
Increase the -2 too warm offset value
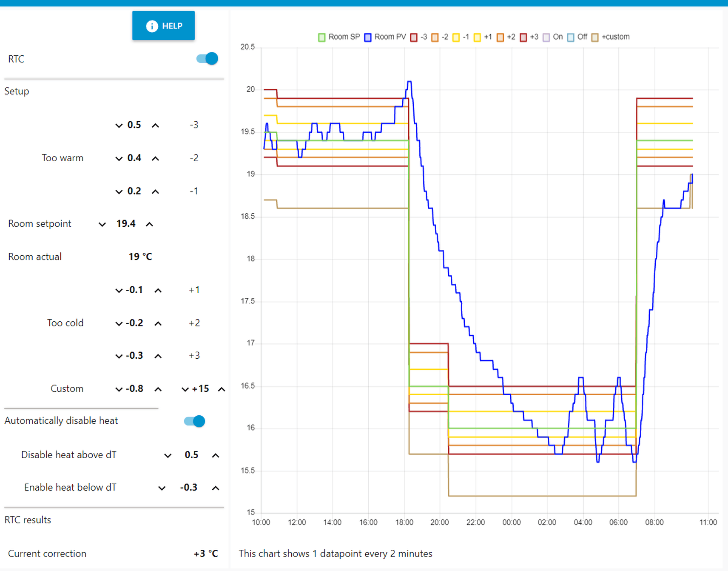pyautogui.click(x=156, y=159)
